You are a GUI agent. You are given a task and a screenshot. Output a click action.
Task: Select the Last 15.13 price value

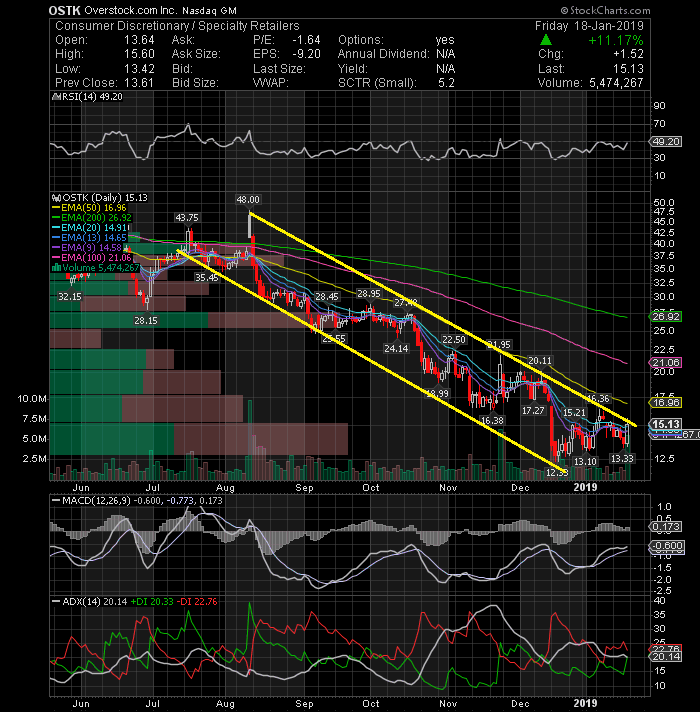628,69
